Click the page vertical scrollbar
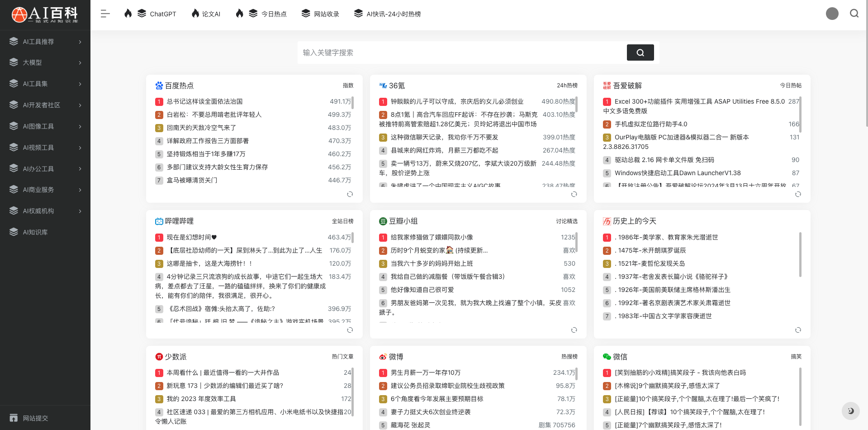The image size is (868, 430). 866,63
